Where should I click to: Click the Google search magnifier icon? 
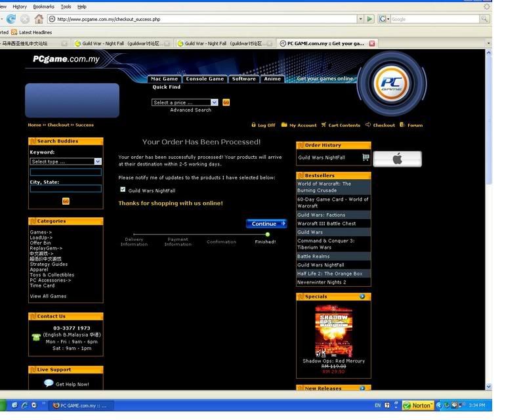(x=484, y=19)
